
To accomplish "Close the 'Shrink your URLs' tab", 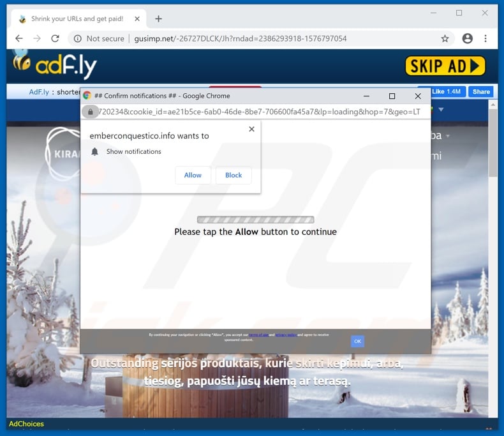I will click(137, 19).
